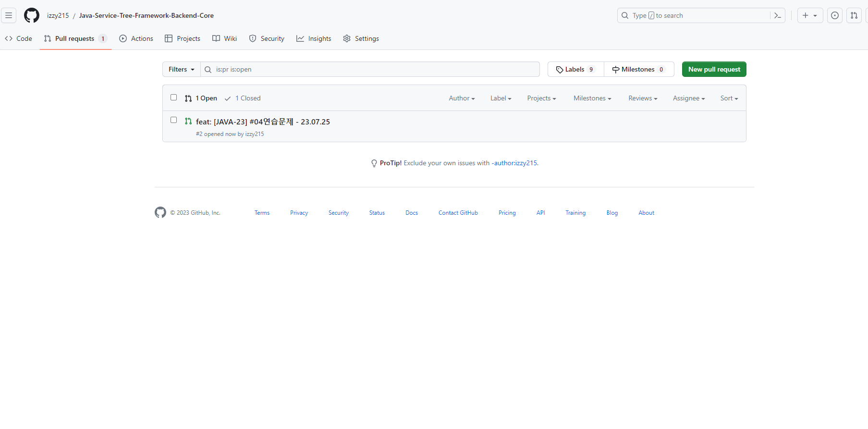Expand the Assignee filter dropdown
The width and height of the screenshot is (868, 429).
[x=689, y=98]
